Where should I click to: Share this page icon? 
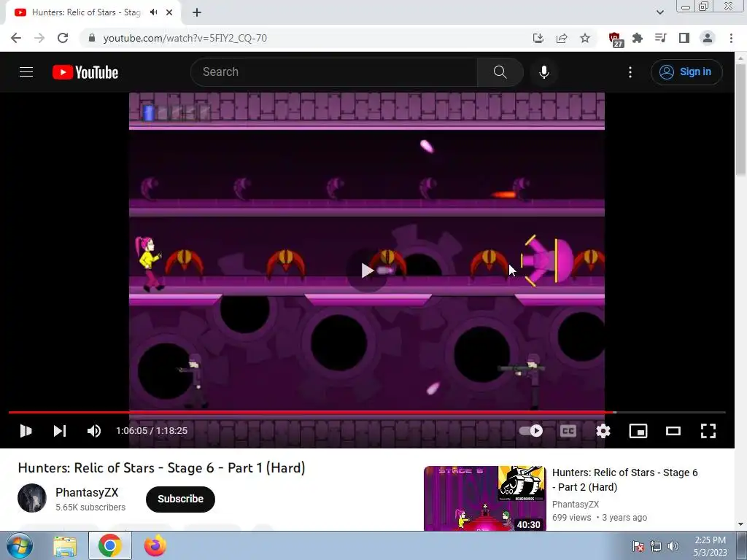coord(562,38)
